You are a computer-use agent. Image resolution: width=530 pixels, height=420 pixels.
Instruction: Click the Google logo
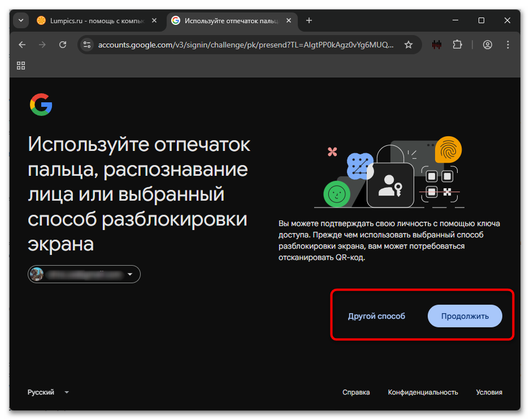[x=41, y=105]
